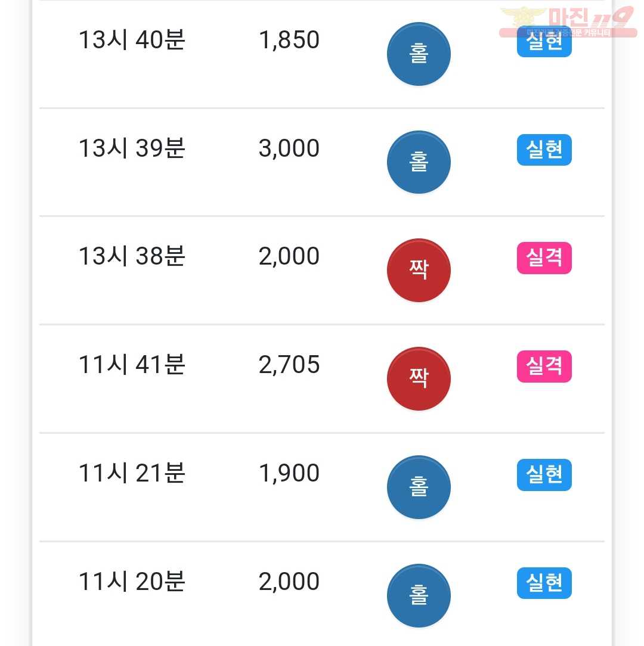Viewport: 644px width, 646px height.
Task: Click the 11시 21분 time label
Action: (x=132, y=473)
